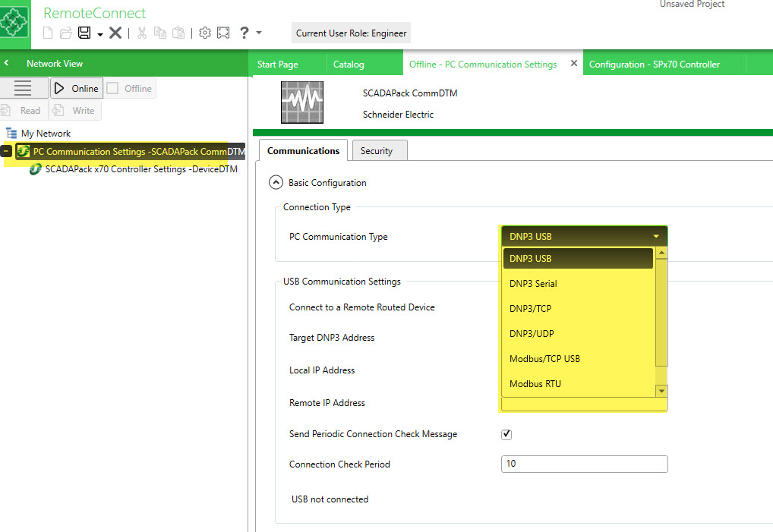
Task: Click the dropdown list scroll down arrow
Action: click(661, 391)
